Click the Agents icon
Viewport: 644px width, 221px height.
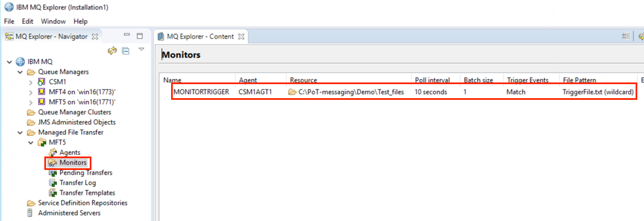[53, 153]
